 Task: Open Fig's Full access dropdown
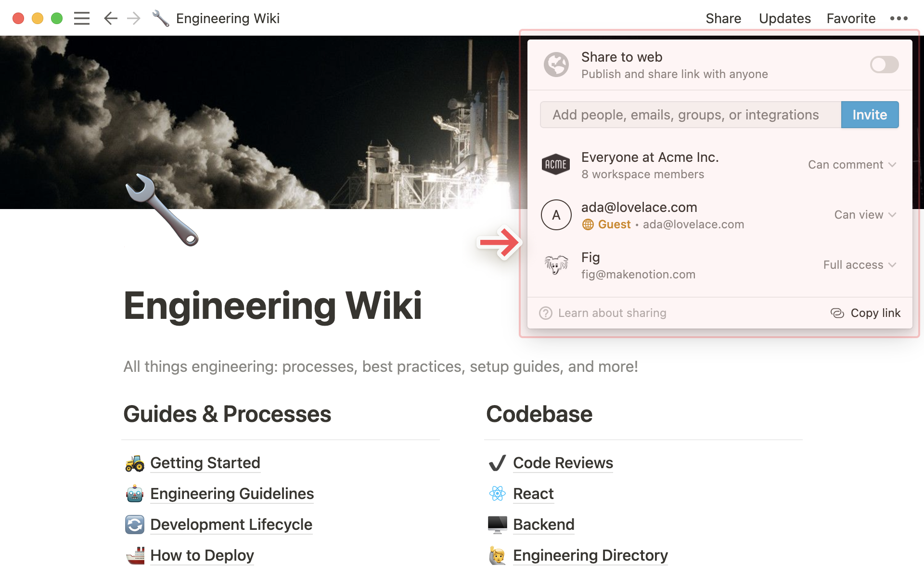point(859,264)
